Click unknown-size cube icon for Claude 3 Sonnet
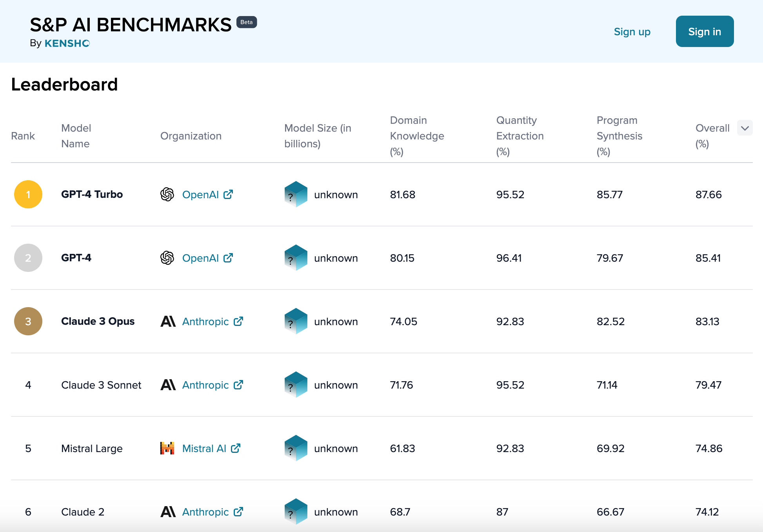The image size is (763, 532). click(296, 385)
